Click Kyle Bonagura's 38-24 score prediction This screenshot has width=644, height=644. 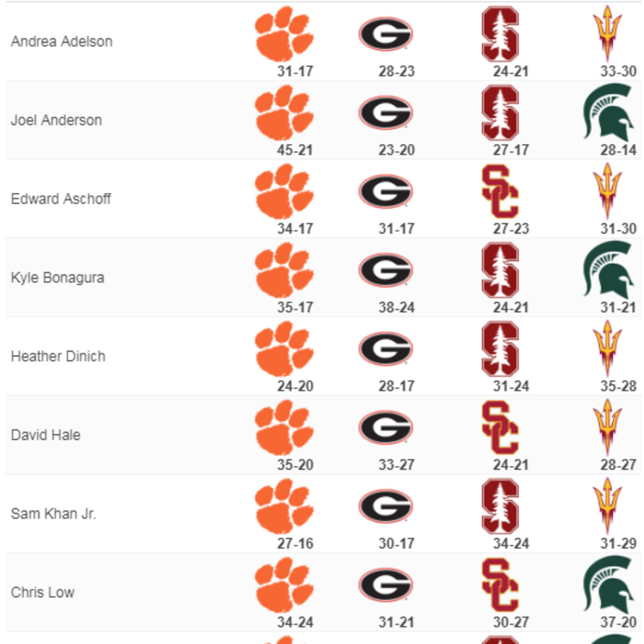(x=397, y=308)
